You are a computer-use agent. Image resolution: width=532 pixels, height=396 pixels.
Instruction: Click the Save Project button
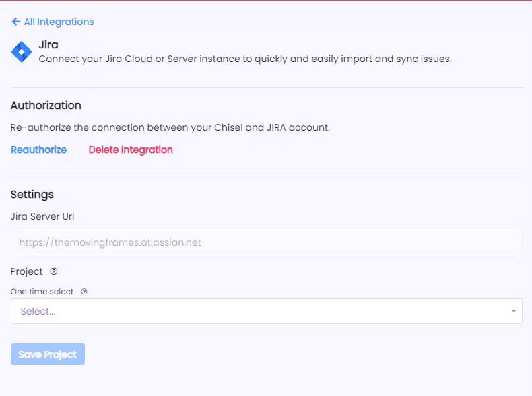[48, 354]
